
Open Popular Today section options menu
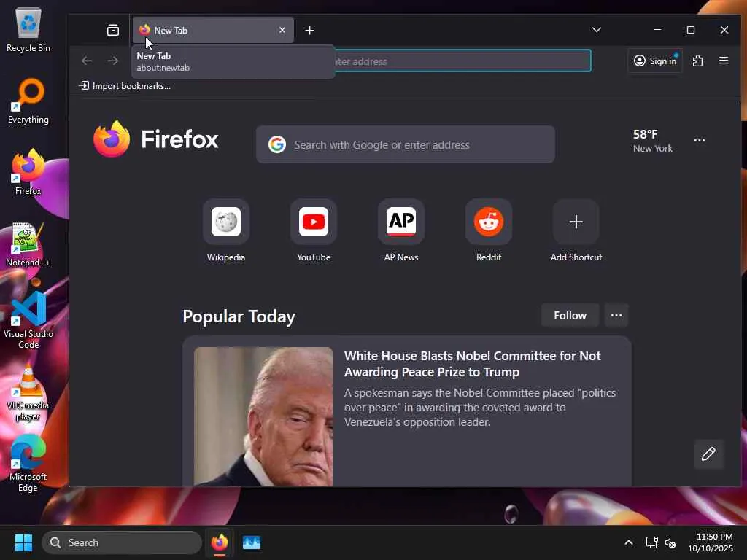616,315
